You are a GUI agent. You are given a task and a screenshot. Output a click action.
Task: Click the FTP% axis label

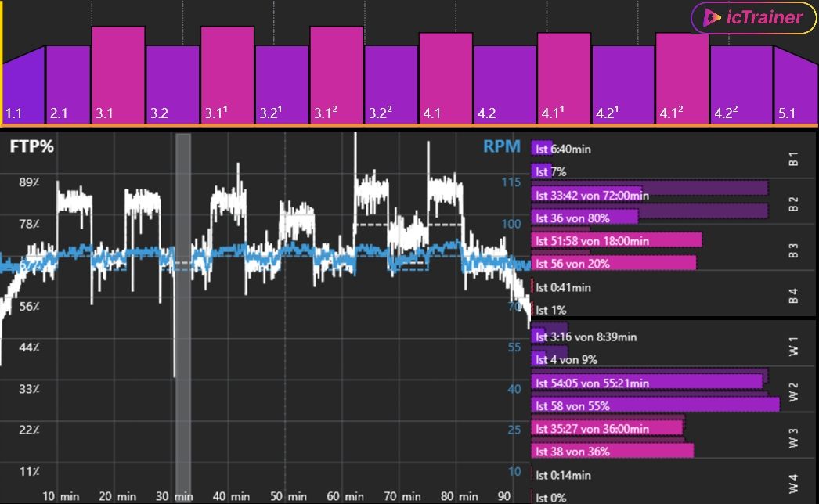pos(32,146)
